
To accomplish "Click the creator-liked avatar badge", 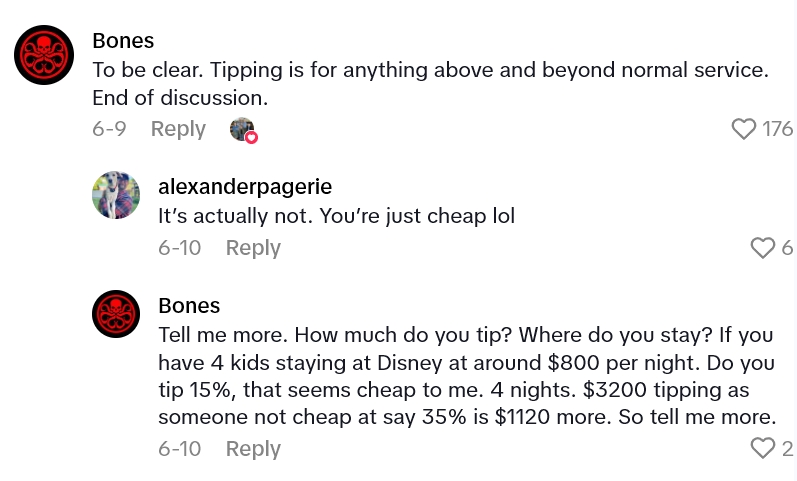I will point(243,129).
